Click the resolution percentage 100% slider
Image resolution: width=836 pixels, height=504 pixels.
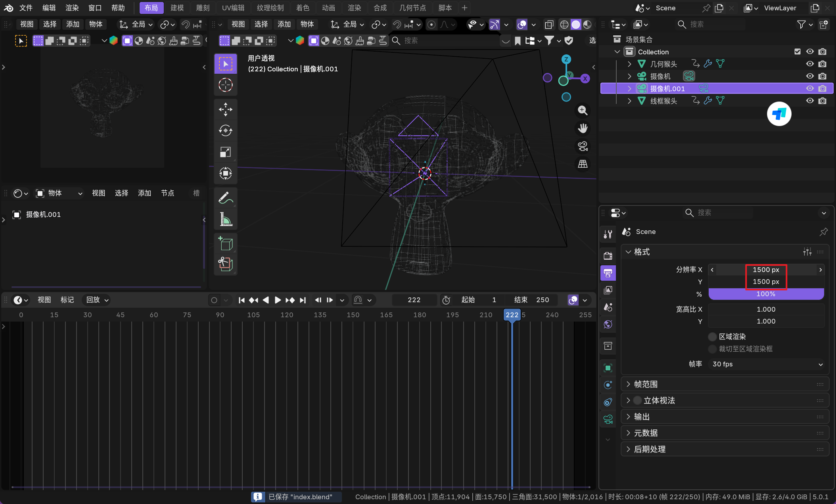point(766,294)
